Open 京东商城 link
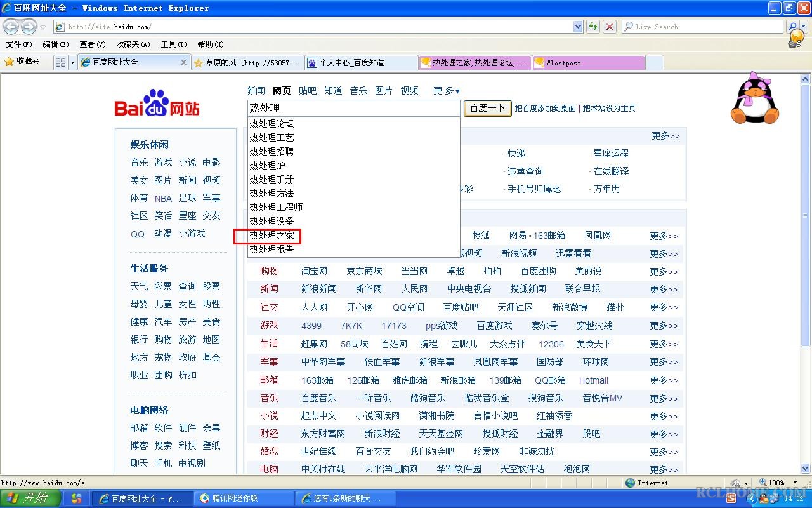The width and height of the screenshot is (812, 508). pyautogui.click(x=365, y=271)
